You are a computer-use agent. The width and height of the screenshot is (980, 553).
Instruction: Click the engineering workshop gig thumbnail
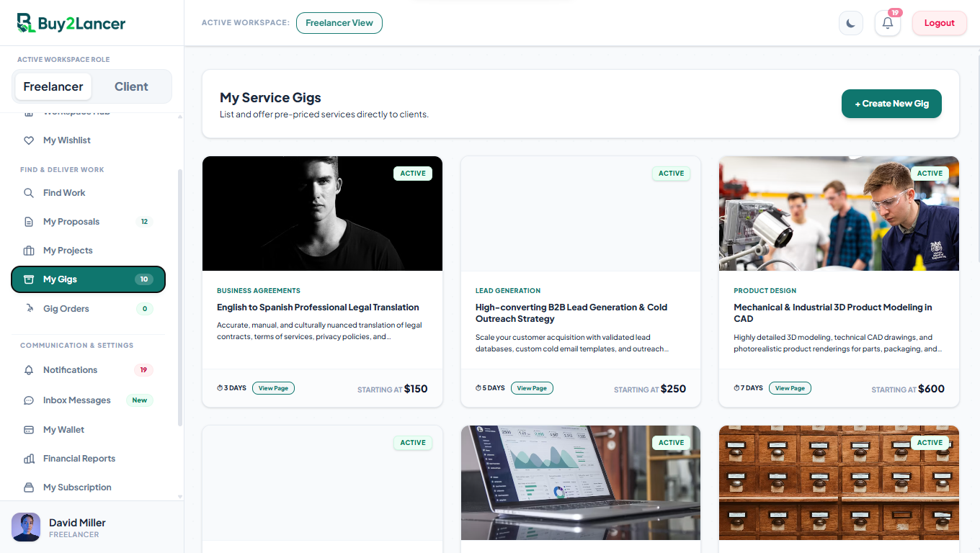tap(839, 214)
